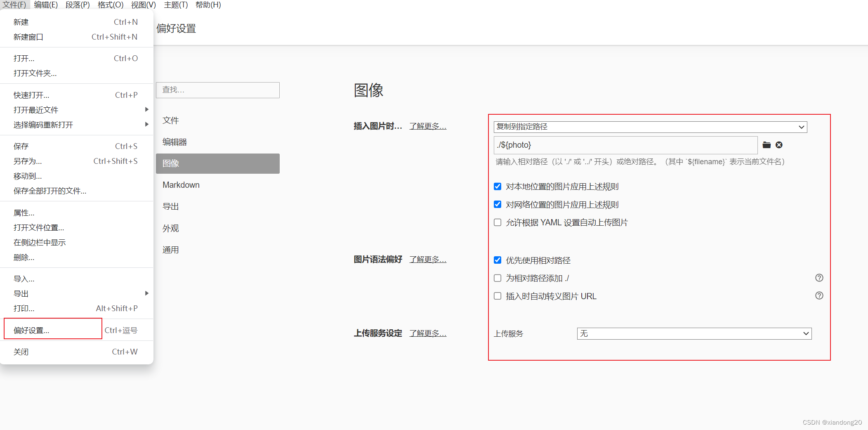Enable 为相对路径添加 ./ checkbox
This screenshot has width=868, height=430.
pyautogui.click(x=498, y=278)
